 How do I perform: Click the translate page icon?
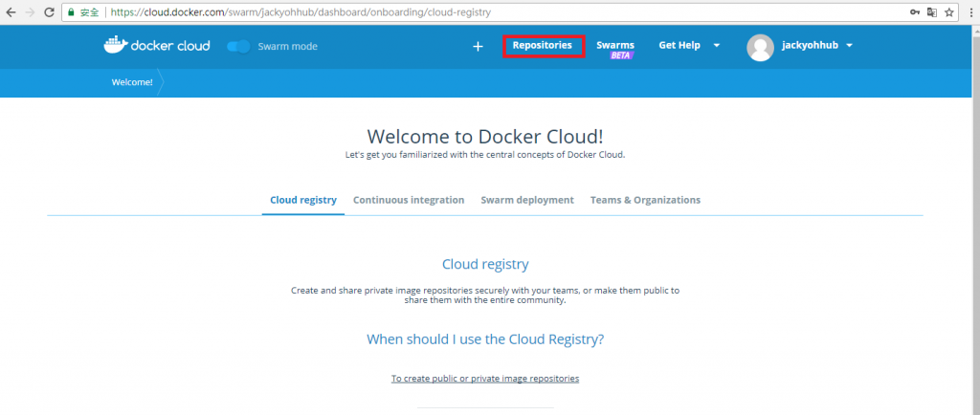pos(932,12)
